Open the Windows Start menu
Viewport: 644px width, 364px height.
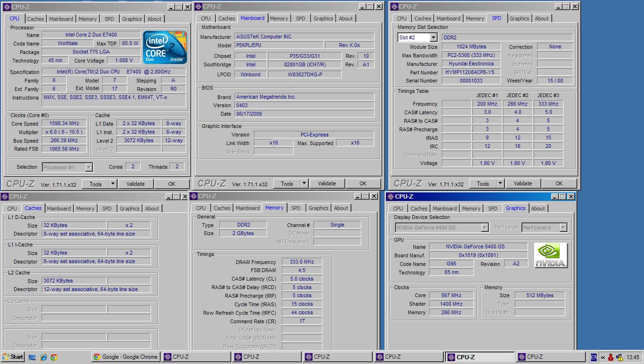pos(13,357)
